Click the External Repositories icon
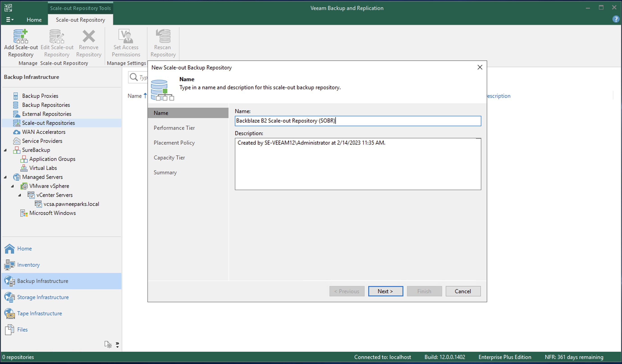 16,114
